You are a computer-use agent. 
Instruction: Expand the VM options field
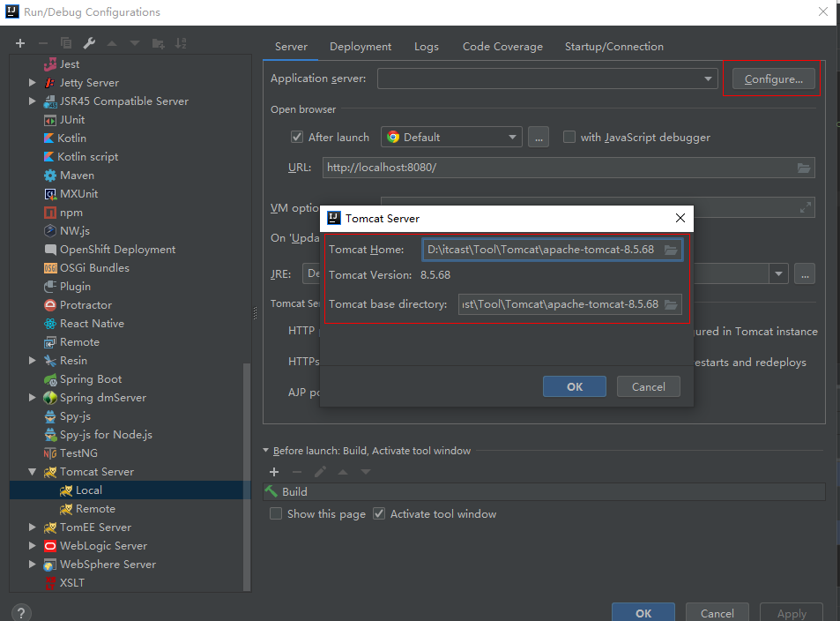pyautogui.click(x=805, y=207)
